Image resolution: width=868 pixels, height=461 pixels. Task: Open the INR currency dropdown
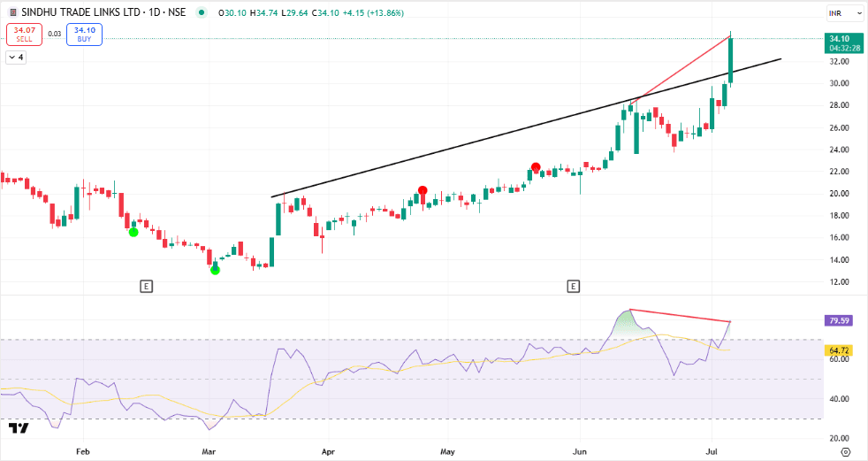(844, 13)
